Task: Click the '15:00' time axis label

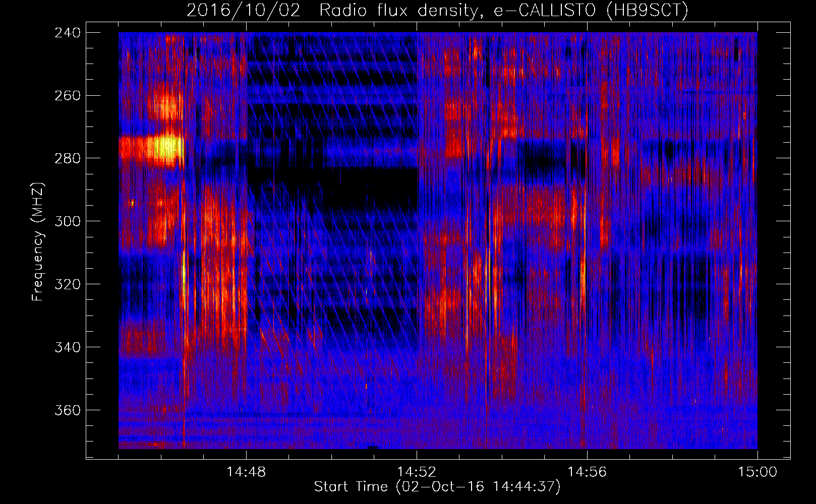Action: [x=757, y=472]
